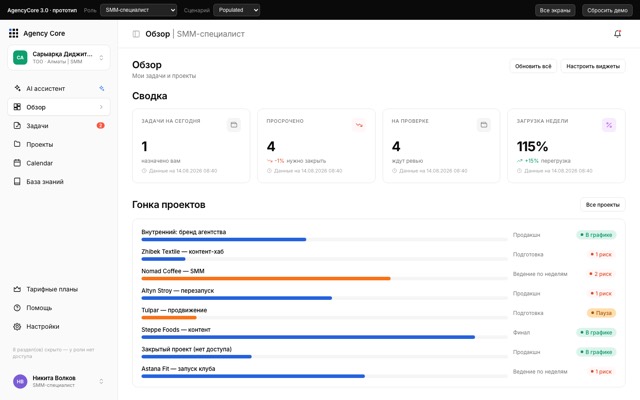Click the Agency Core grid logo icon

click(13, 33)
